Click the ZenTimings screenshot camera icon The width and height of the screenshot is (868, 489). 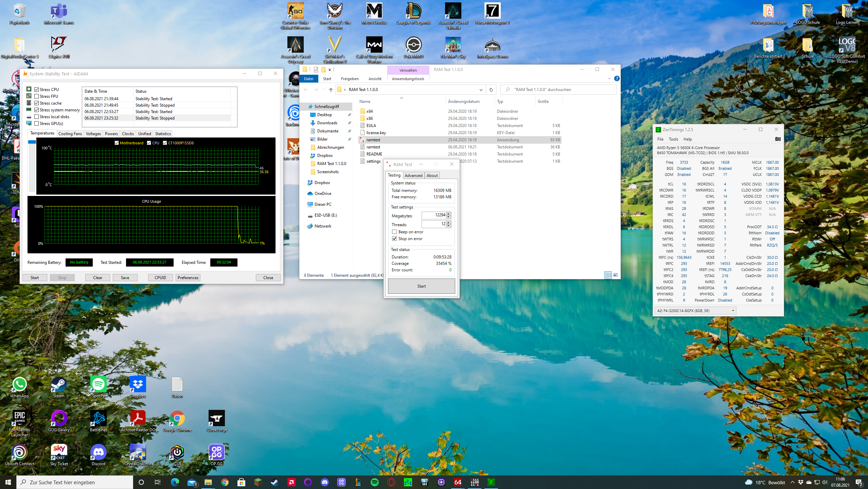pyautogui.click(x=778, y=139)
